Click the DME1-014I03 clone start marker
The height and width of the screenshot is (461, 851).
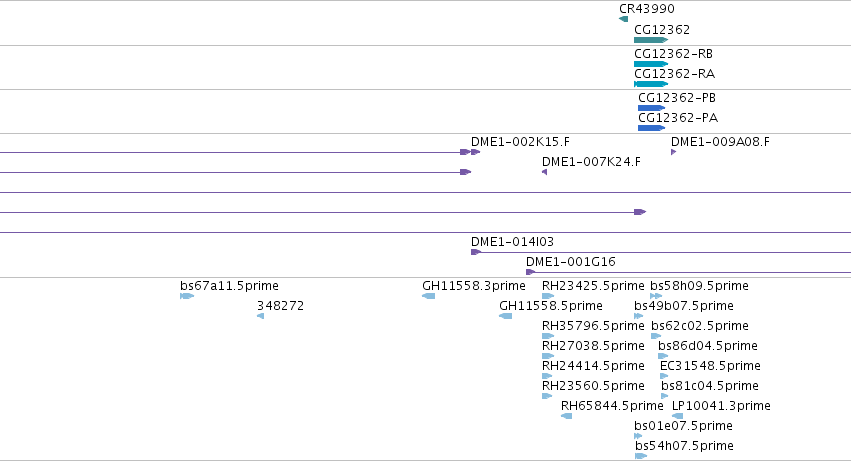coord(476,252)
